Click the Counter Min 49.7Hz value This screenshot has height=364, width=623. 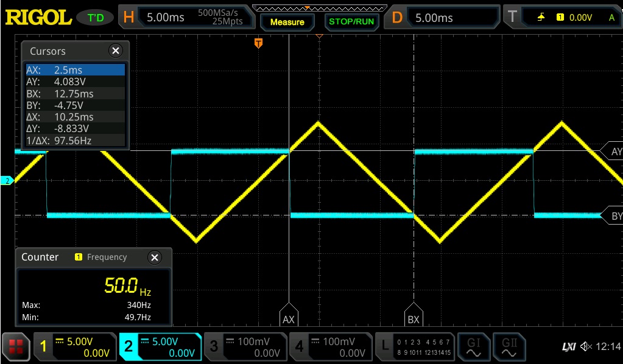pos(138,317)
